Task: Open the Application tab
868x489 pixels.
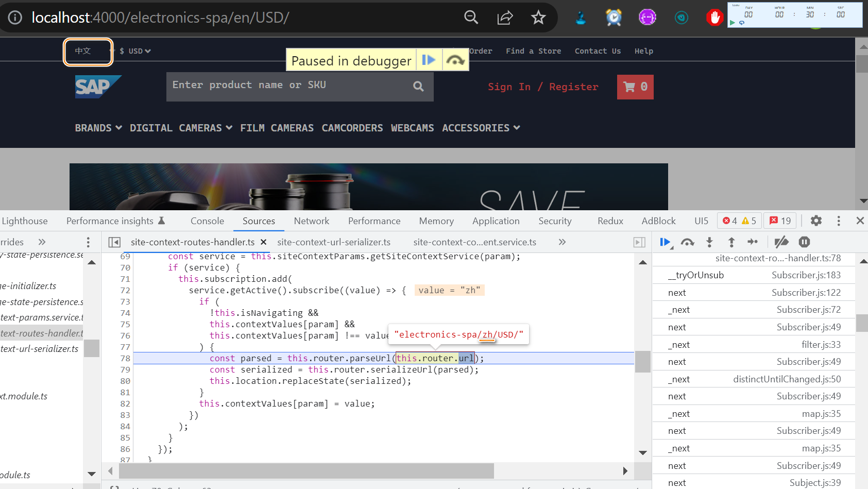Action: (x=496, y=221)
